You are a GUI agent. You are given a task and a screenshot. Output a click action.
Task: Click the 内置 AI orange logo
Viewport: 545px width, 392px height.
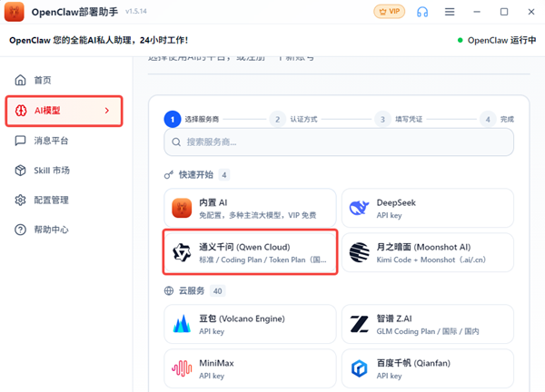[x=182, y=208]
